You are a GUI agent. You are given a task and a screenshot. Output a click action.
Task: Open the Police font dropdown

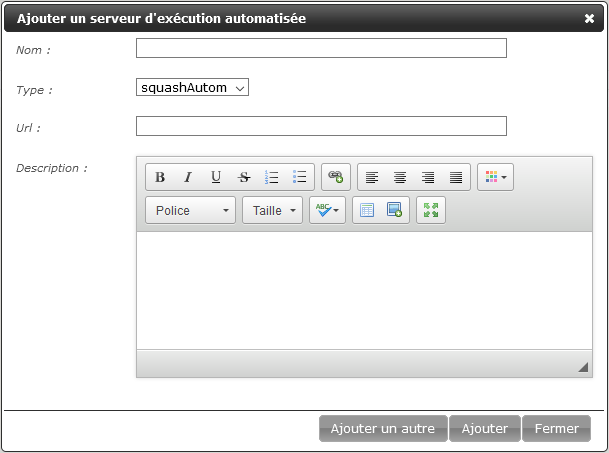[x=191, y=210]
